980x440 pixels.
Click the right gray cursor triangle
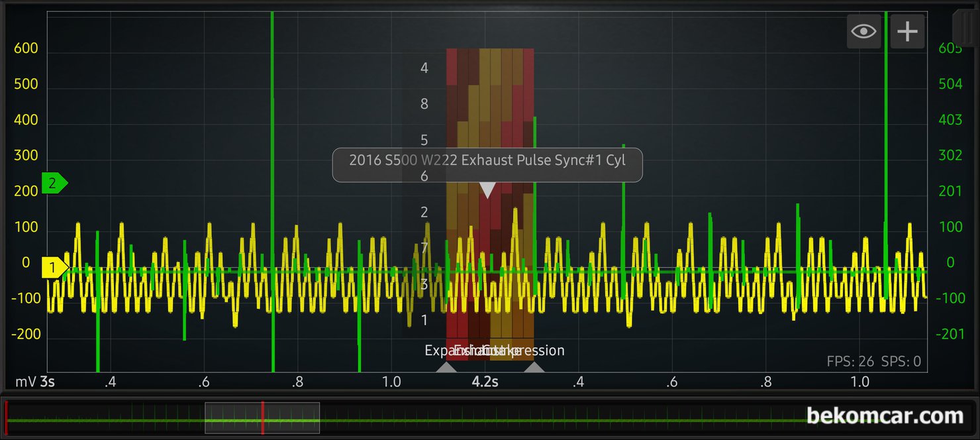pos(534,367)
